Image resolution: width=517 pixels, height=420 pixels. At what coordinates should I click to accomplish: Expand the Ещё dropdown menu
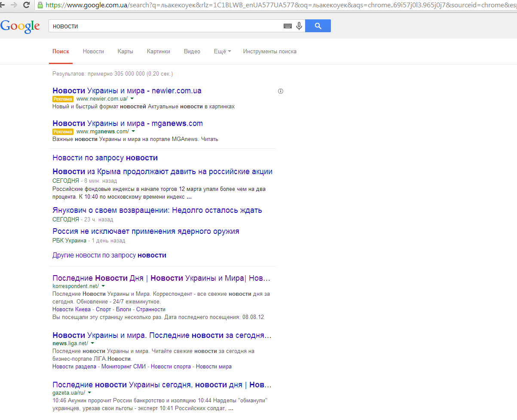coord(222,51)
